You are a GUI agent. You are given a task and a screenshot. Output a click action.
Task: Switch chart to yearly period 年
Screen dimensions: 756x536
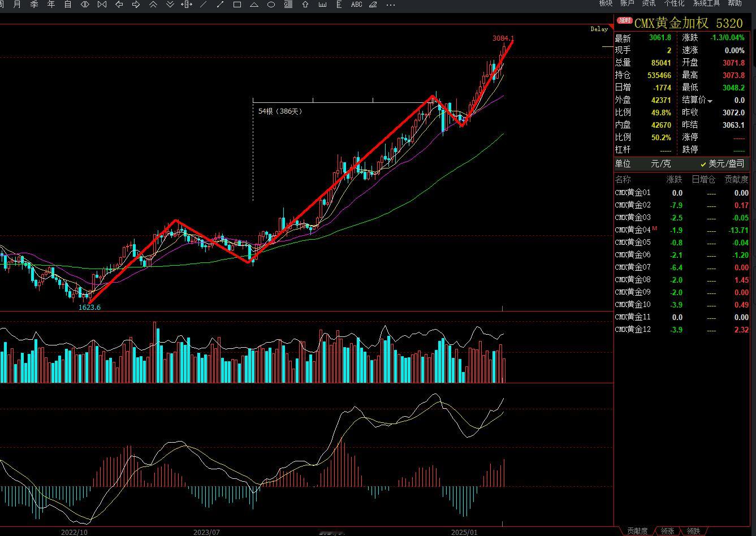51,4
